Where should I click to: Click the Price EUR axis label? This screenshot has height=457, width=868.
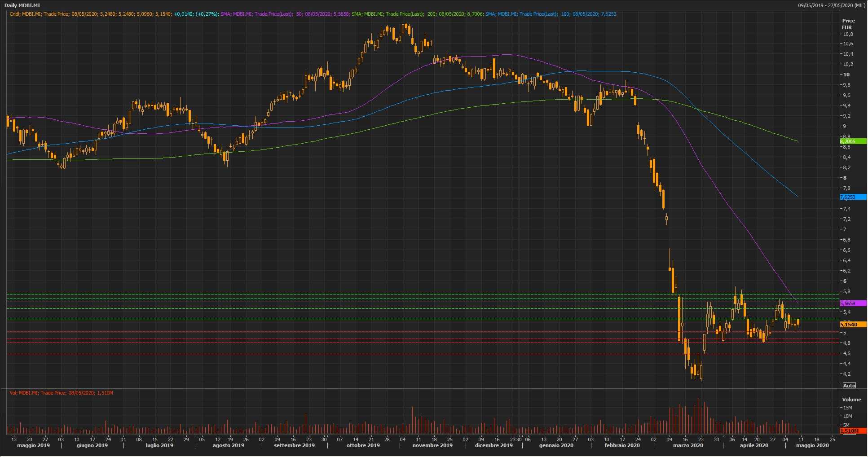click(x=848, y=24)
